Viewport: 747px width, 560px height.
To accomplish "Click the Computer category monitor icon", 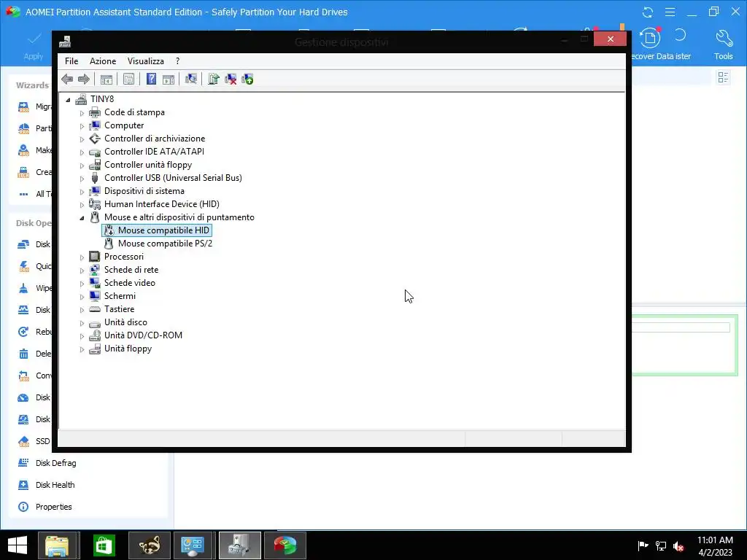I will pyautogui.click(x=95, y=125).
